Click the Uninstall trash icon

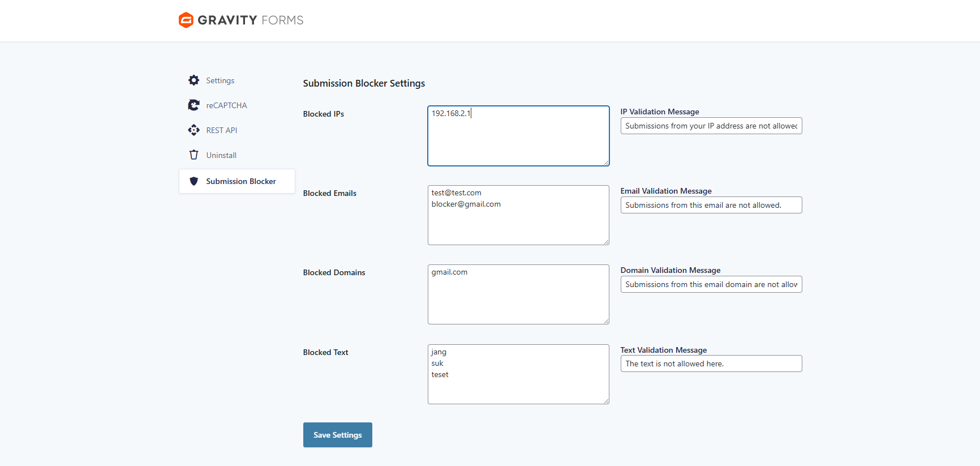pos(194,155)
